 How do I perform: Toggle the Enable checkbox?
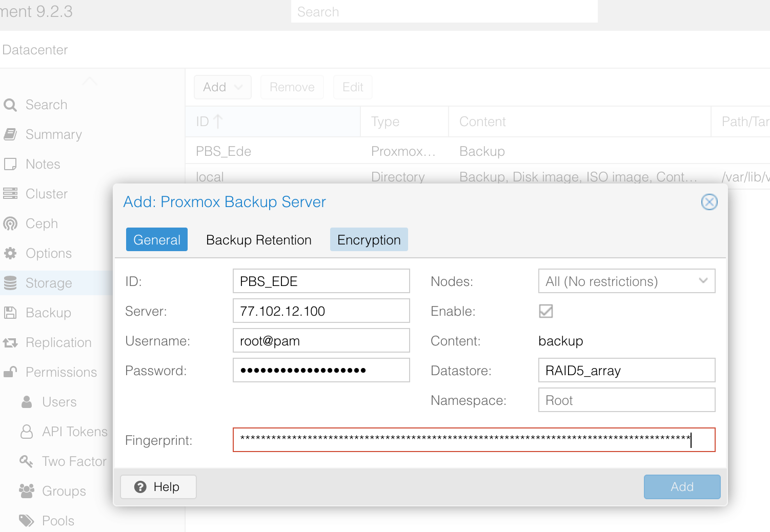point(546,311)
